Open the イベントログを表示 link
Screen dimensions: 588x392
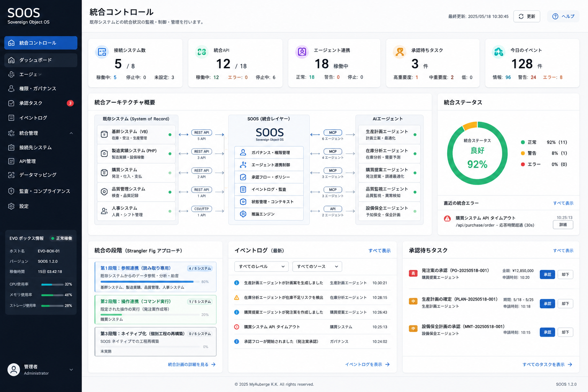367,364
